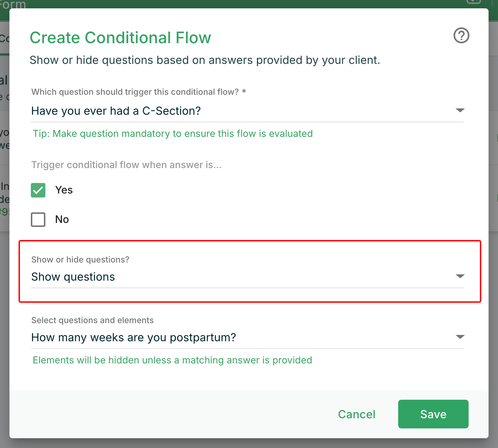Click arrow icon beside postpartum weeks question
Viewport: 498px width, 448px height.
[x=460, y=337]
